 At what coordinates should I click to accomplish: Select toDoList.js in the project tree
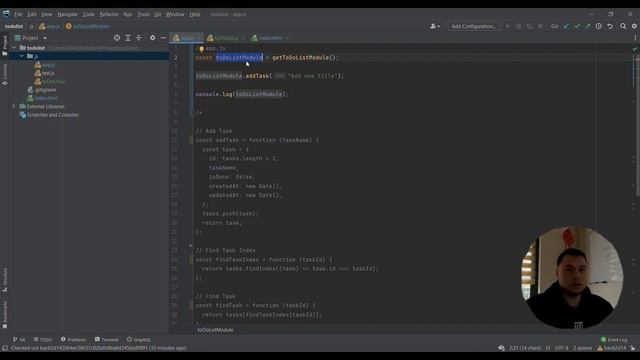pyautogui.click(x=50, y=81)
